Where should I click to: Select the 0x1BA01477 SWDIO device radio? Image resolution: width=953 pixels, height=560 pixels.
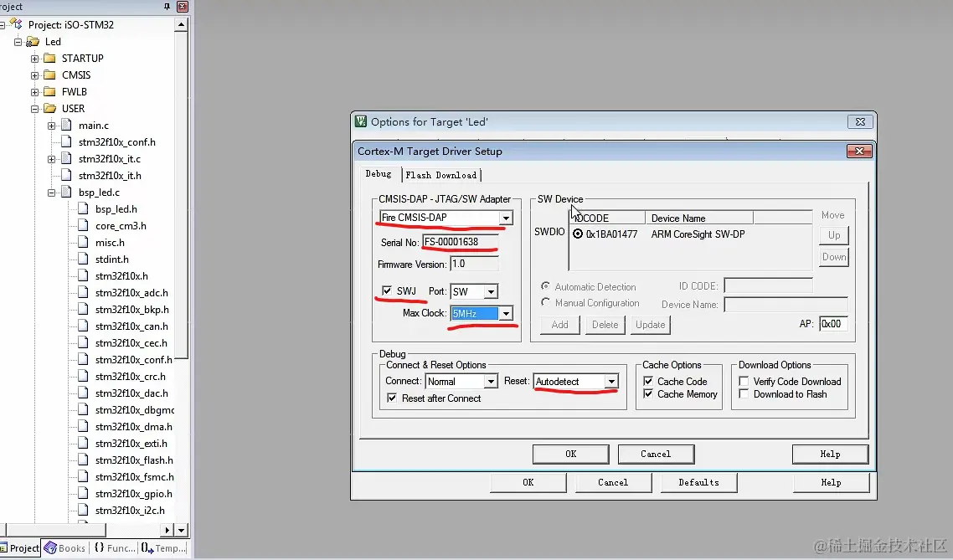(x=578, y=234)
